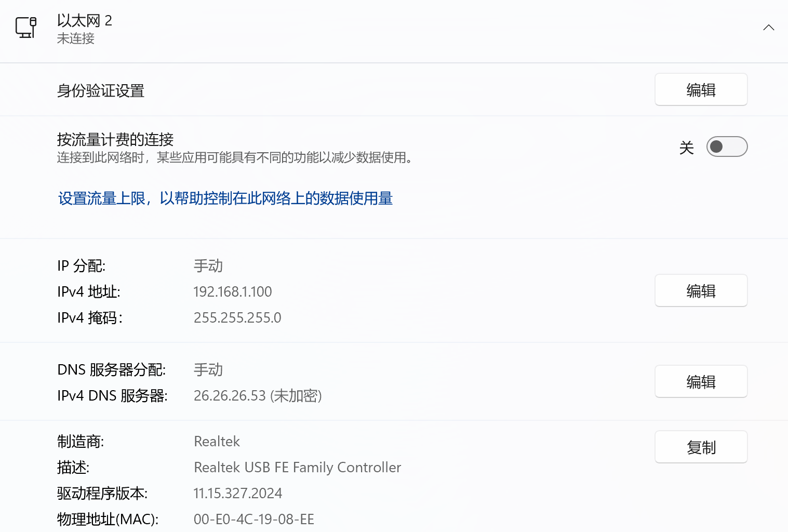Image resolution: width=788 pixels, height=532 pixels.
Task: Click the Realtek manufacturer name
Action: click(x=217, y=441)
